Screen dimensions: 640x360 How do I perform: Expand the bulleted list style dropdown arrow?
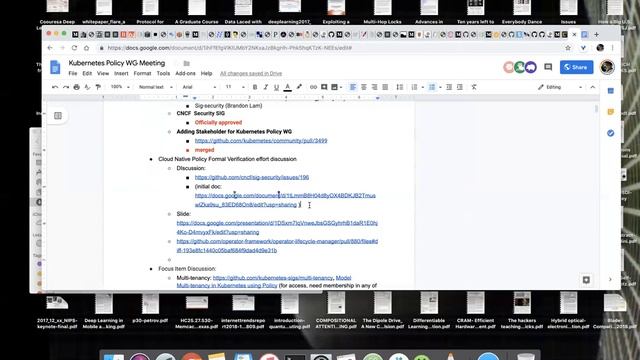440,87
